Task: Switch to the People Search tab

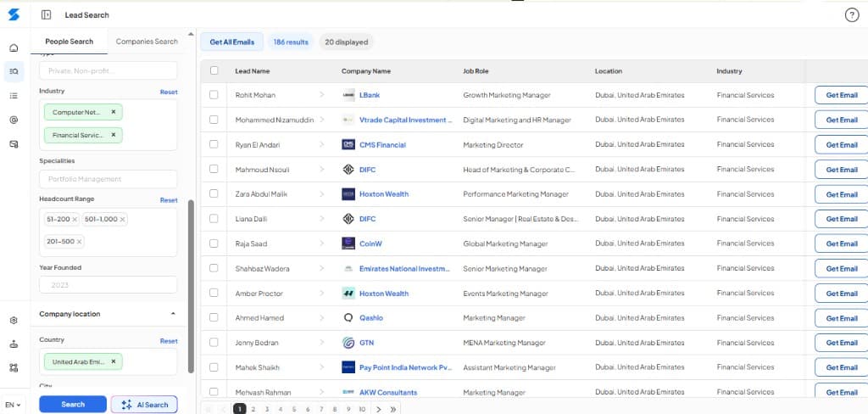Action: [70, 42]
